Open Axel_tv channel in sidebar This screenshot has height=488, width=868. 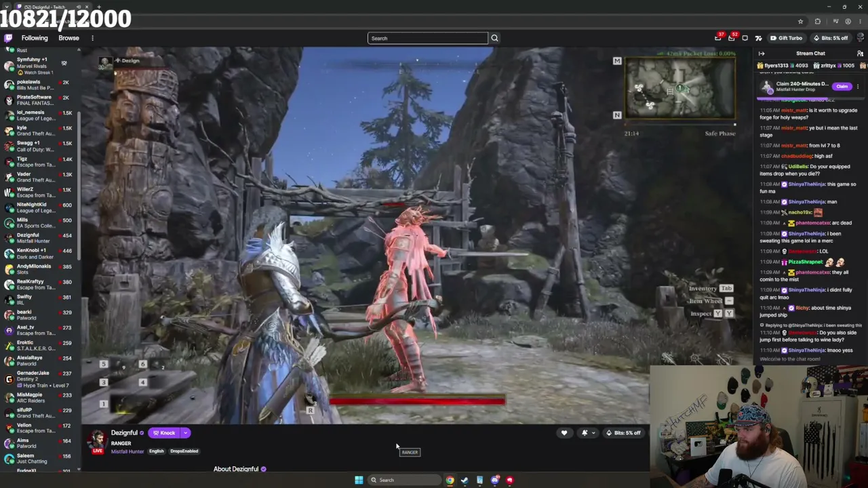coord(39,329)
